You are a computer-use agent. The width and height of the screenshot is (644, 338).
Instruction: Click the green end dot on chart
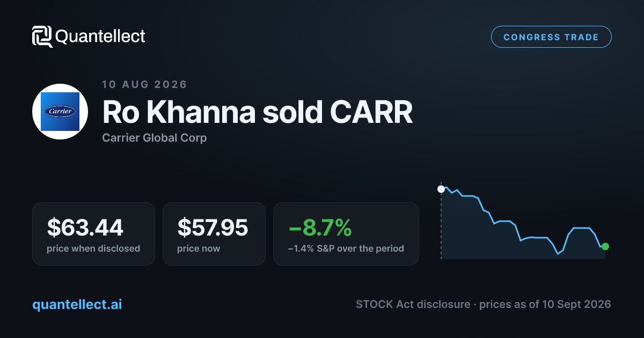(605, 246)
